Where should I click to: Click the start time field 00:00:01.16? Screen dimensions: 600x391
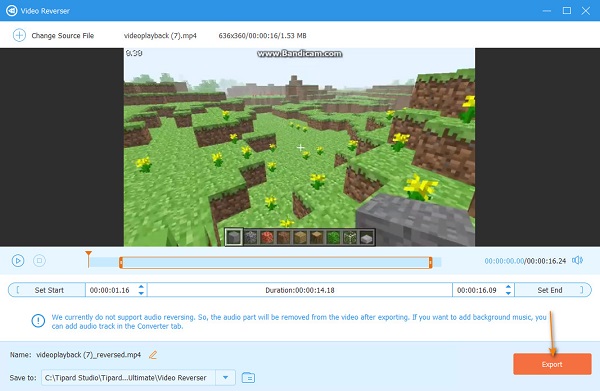110,290
